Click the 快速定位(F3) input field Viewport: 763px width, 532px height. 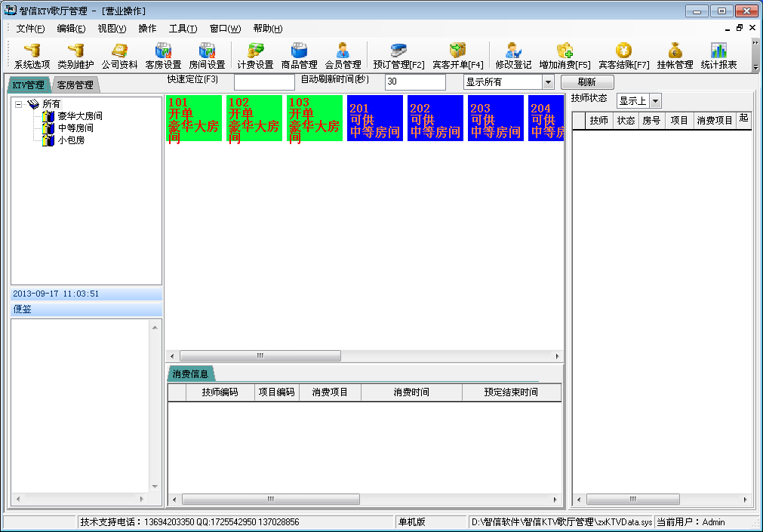[x=264, y=82]
